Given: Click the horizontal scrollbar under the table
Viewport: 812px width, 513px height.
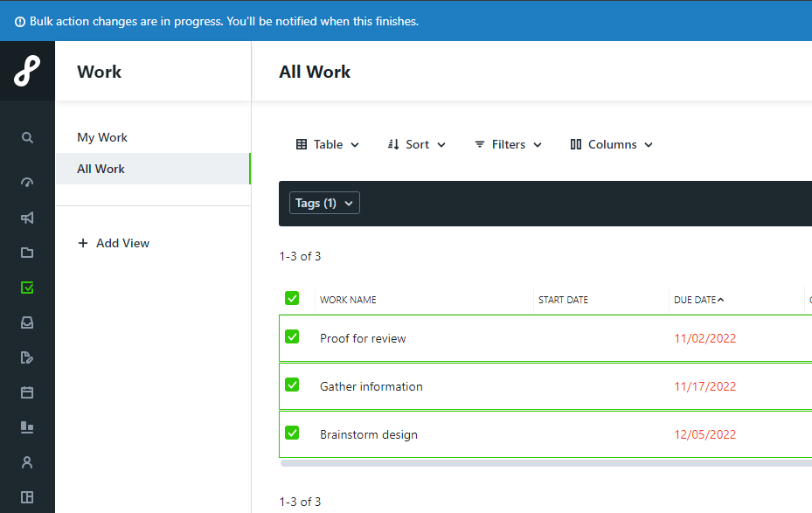Looking at the screenshot, I should 542,463.
